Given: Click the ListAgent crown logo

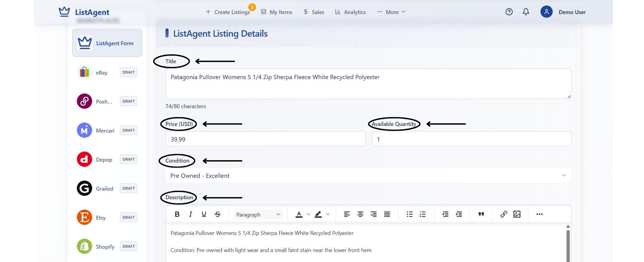Looking at the screenshot, I should [64, 12].
